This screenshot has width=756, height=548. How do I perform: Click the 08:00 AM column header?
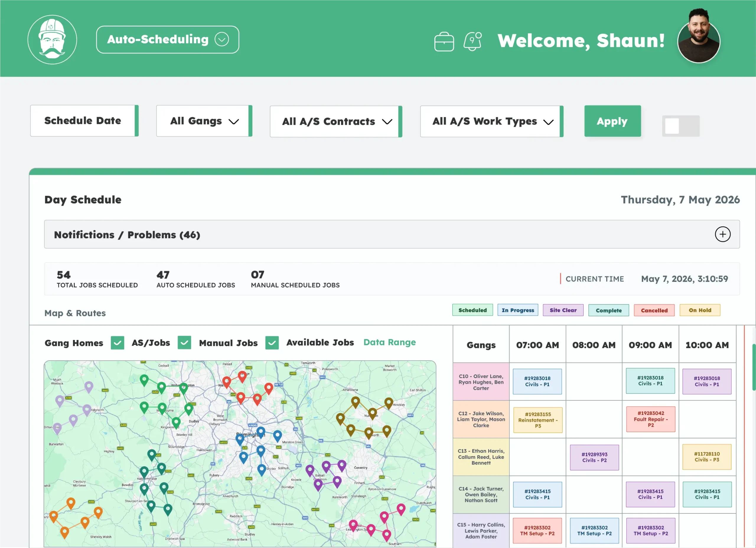coord(594,345)
